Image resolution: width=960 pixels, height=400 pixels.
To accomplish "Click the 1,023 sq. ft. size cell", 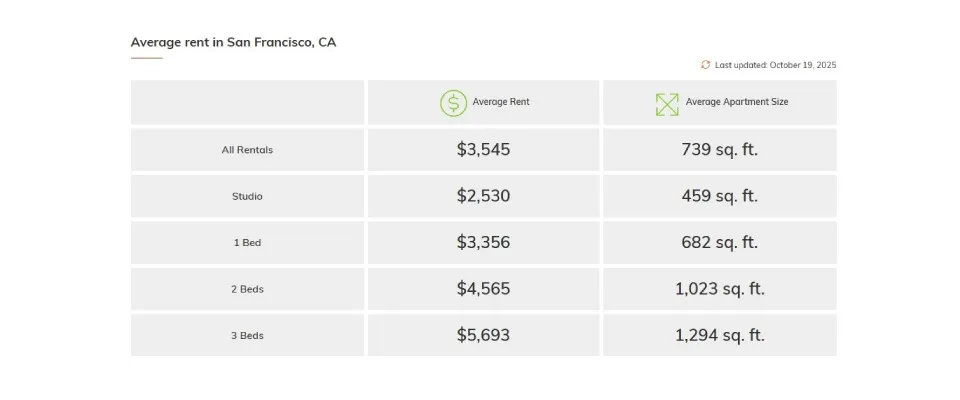I will click(720, 289).
